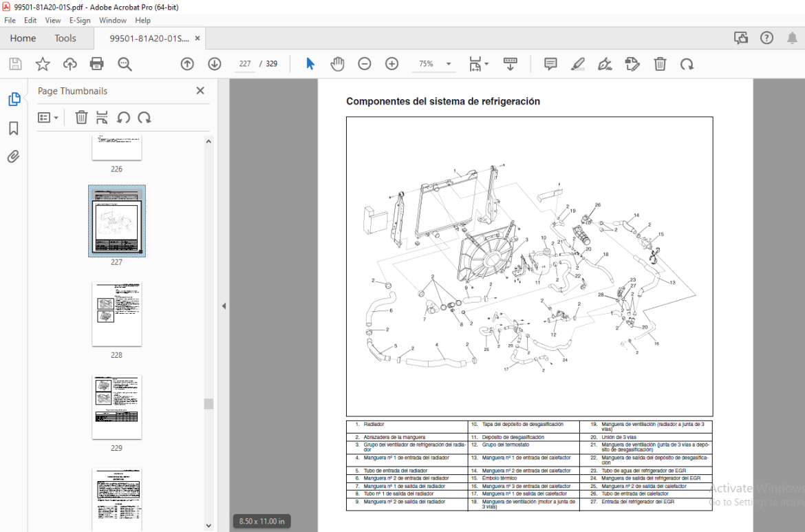
Task: Open the Edit menu
Action: pyautogui.click(x=30, y=20)
